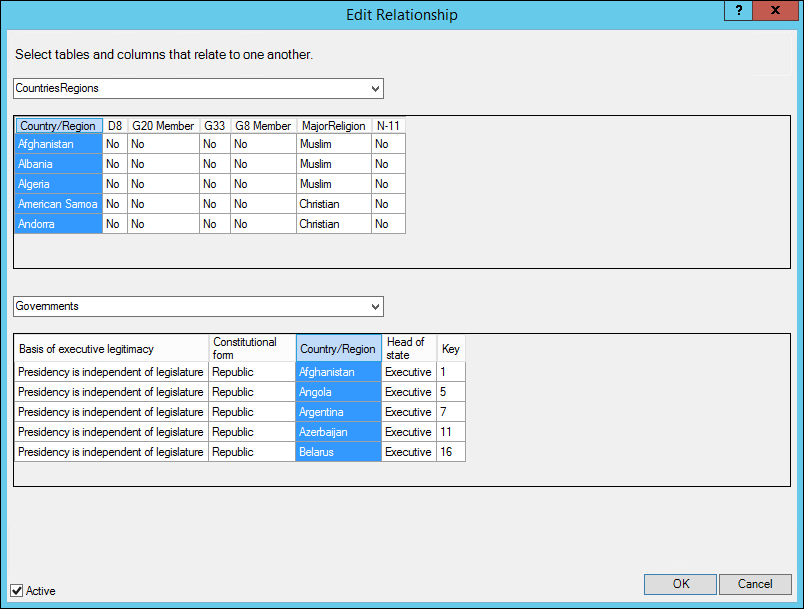This screenshot has width=804, height=609.
Task: Choose the G20 Member column header
Action: coord(163,126)
